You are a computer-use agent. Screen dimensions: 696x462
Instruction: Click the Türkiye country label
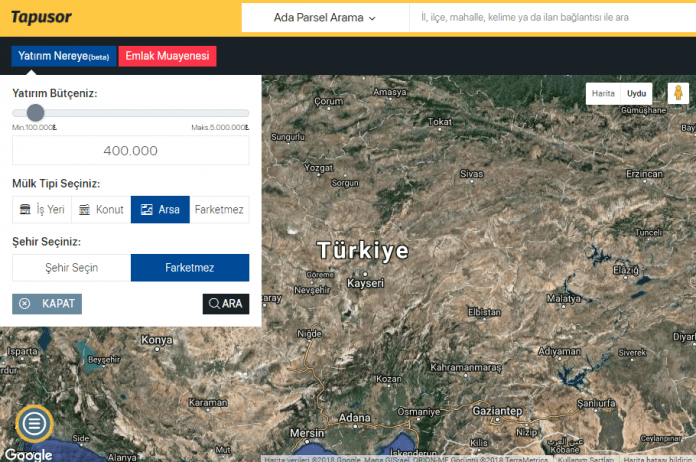coord(363,250)
